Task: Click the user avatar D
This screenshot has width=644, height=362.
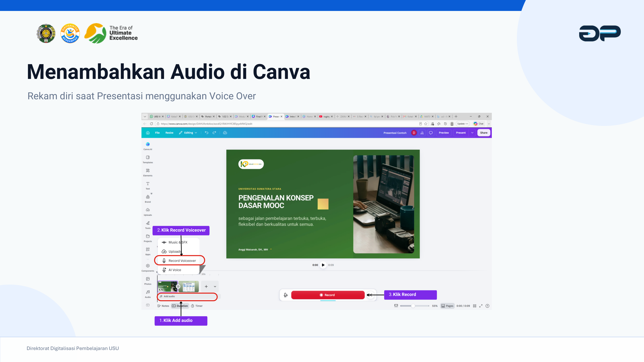Action: pos(414,133)
